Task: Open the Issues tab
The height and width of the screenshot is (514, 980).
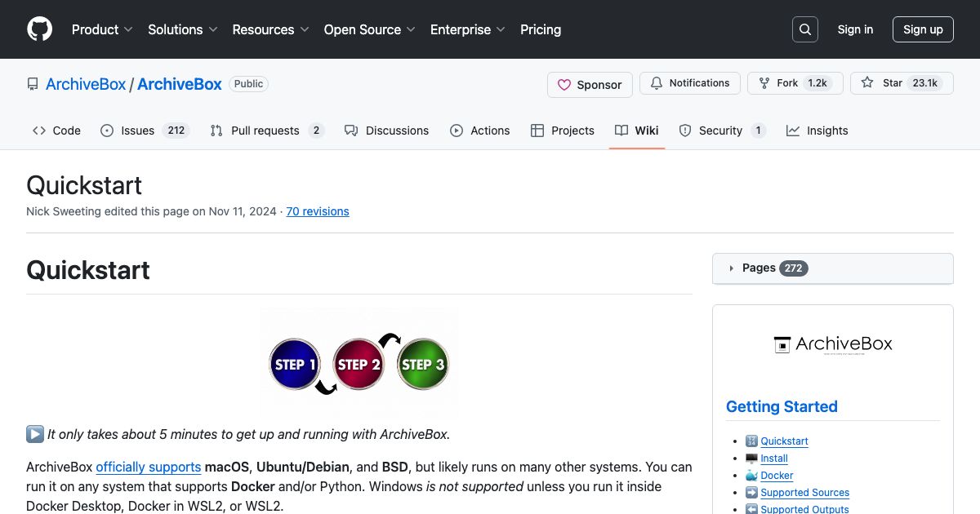Action: pyautogui.click(x=136, y=131)
